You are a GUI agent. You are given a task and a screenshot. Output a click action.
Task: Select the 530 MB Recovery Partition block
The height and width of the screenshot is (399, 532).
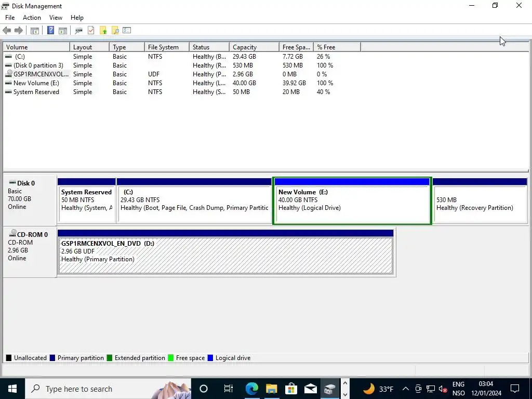pos(480,201)
